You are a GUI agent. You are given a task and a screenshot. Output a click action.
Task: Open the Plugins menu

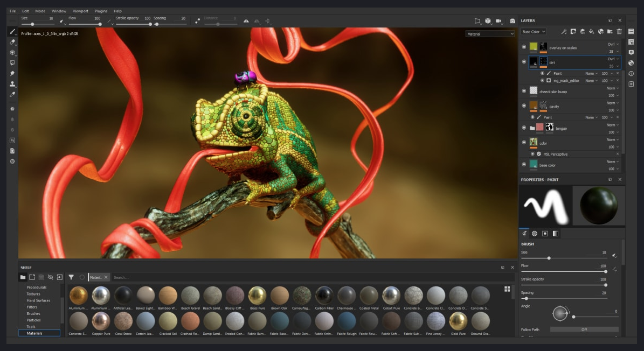tap(101, 11)
